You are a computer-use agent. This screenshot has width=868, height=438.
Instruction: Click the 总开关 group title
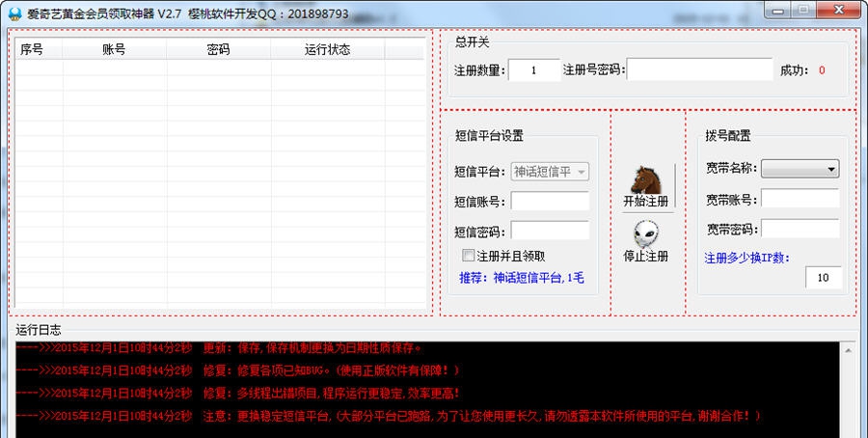[473, 41]
